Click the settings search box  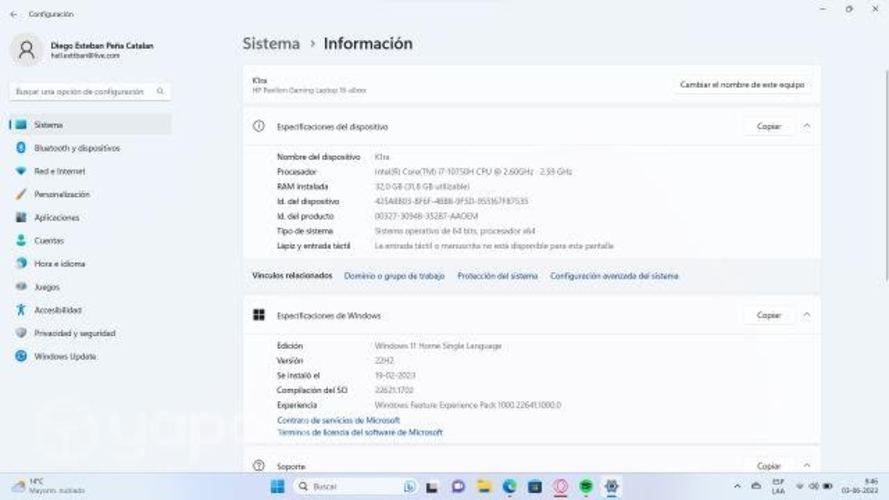click(89, 91)
